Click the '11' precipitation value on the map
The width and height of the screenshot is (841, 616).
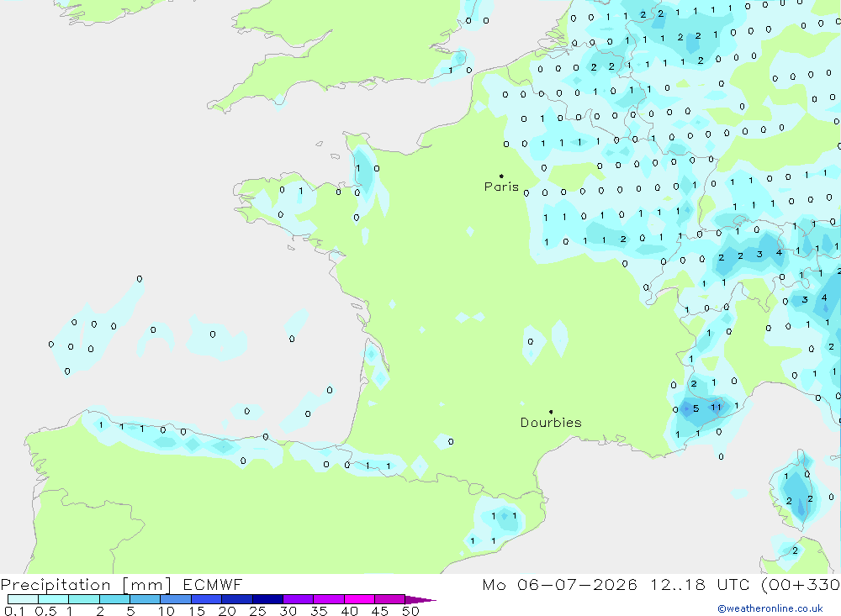pyautogui.click(x=716, y=408)
